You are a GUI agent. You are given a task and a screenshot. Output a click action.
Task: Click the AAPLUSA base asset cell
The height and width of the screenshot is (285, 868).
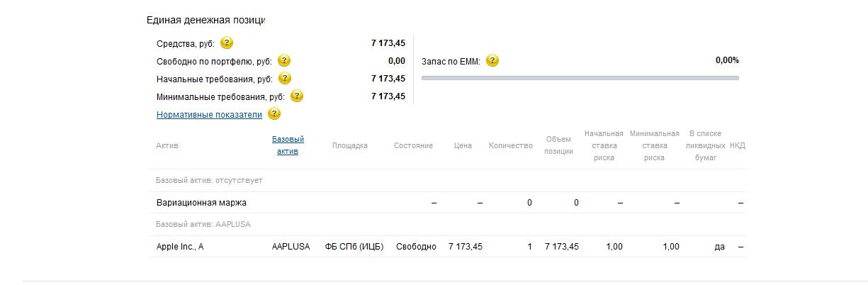tap(291, 247)
